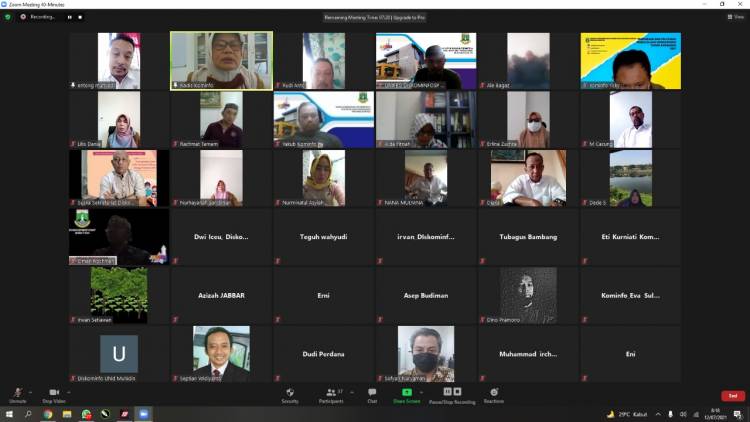The height and width of the screenshot is (422, 750).
Task: Select Dwi Iceu_Disko... participant tile
Action: tap(221, 237)
